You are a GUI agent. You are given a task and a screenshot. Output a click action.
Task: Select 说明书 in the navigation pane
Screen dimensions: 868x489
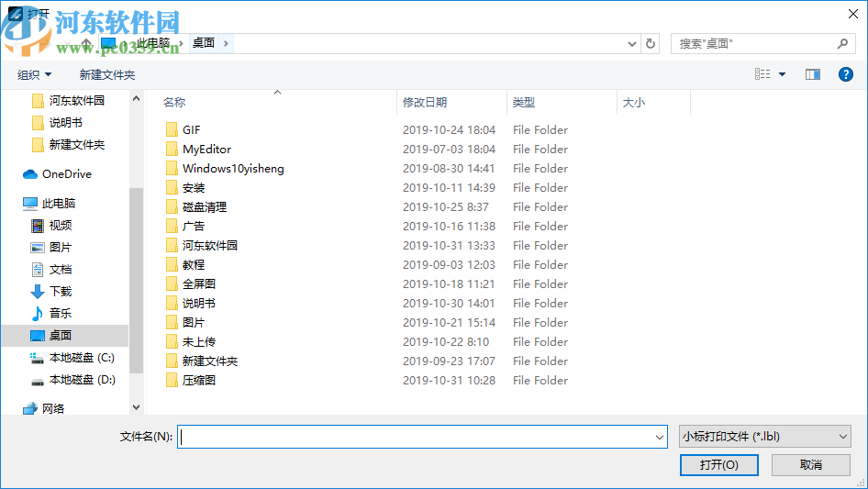(x=65, y=122)
